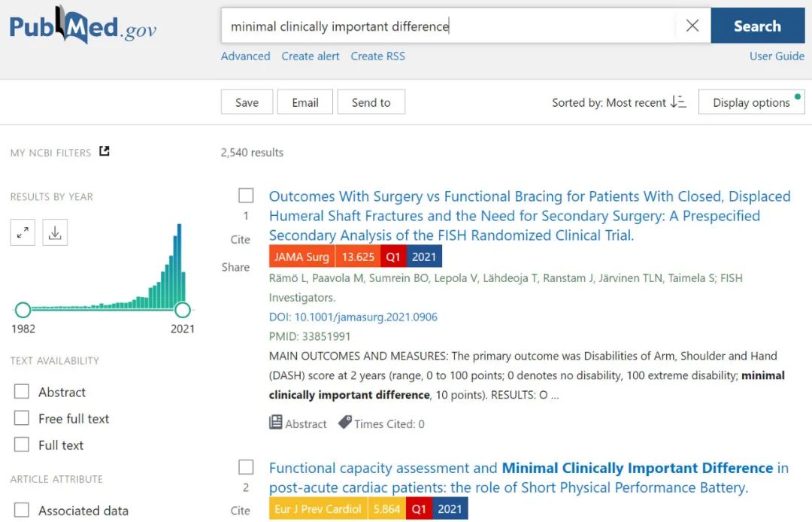Clear the search query with X icon
812x522 pixels.
pos(692,26)
